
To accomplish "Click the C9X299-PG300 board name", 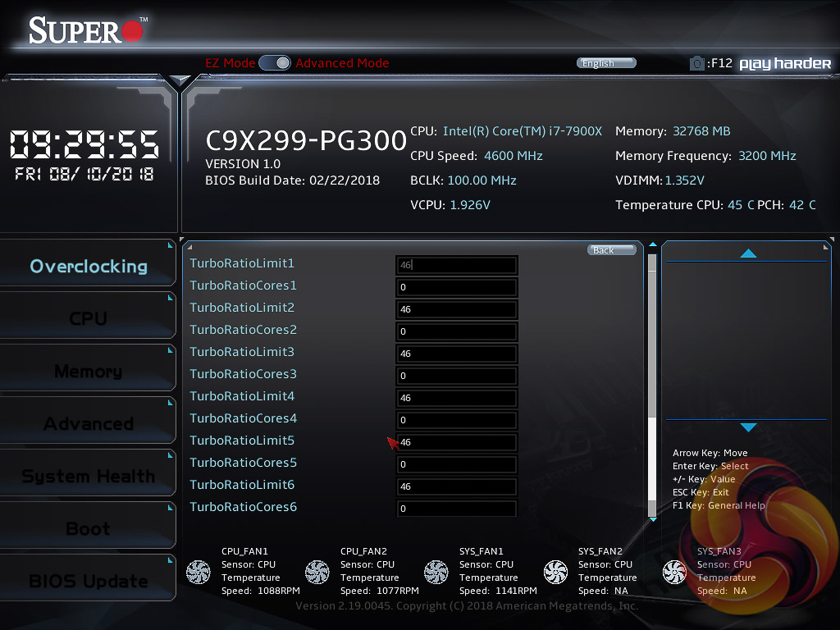I will coord(306,140).
